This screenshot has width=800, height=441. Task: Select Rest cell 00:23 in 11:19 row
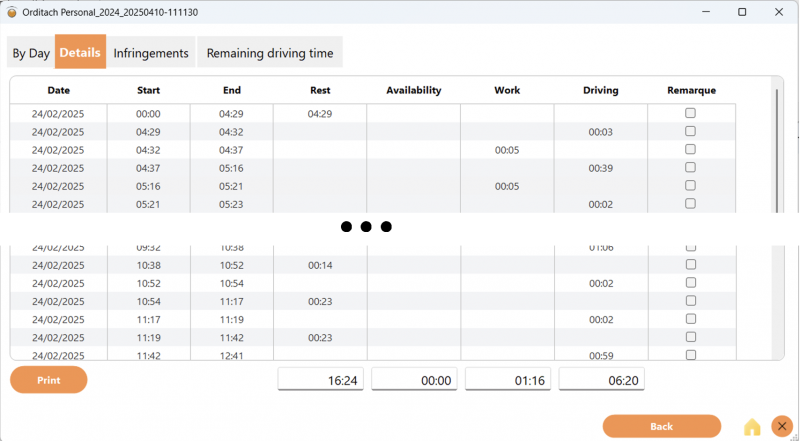[x=320, y=338]
